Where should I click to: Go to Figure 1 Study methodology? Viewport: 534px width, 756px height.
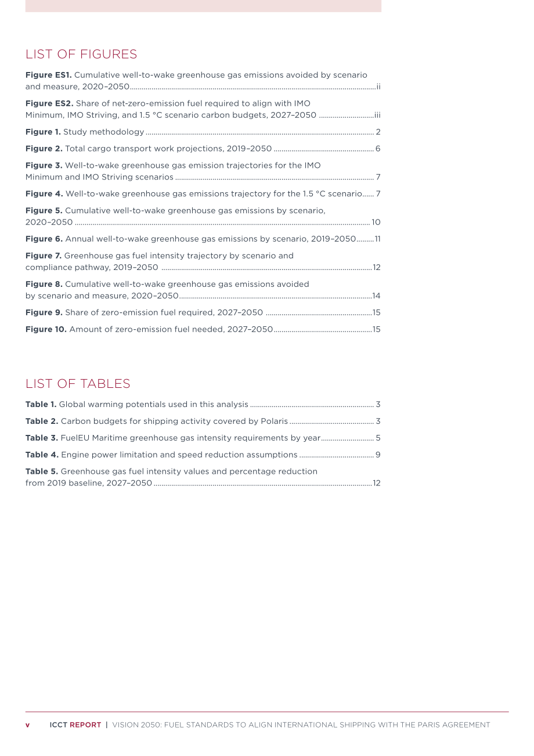tap(203, 132)
